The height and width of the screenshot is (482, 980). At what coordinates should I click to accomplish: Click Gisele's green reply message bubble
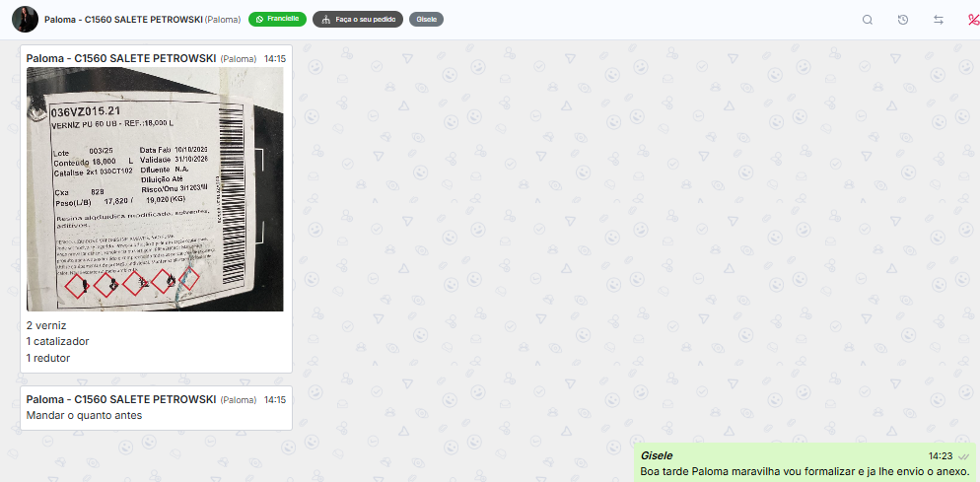coord(805,463)
